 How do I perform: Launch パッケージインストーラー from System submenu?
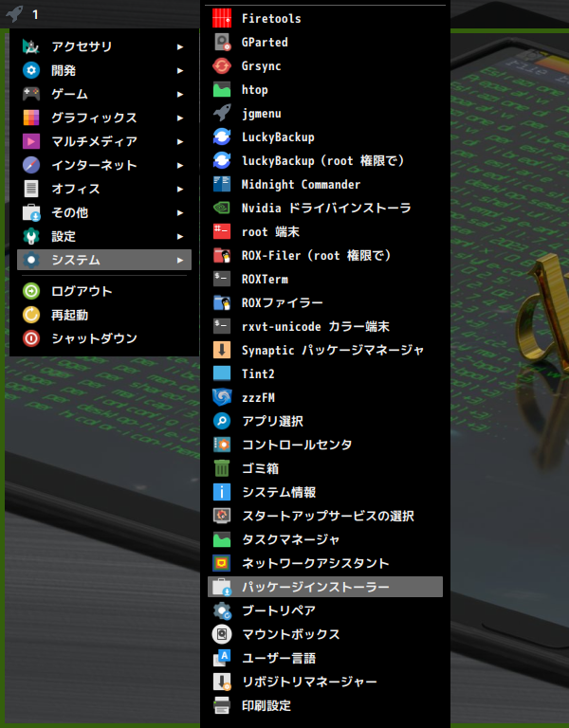click(325, 587)
